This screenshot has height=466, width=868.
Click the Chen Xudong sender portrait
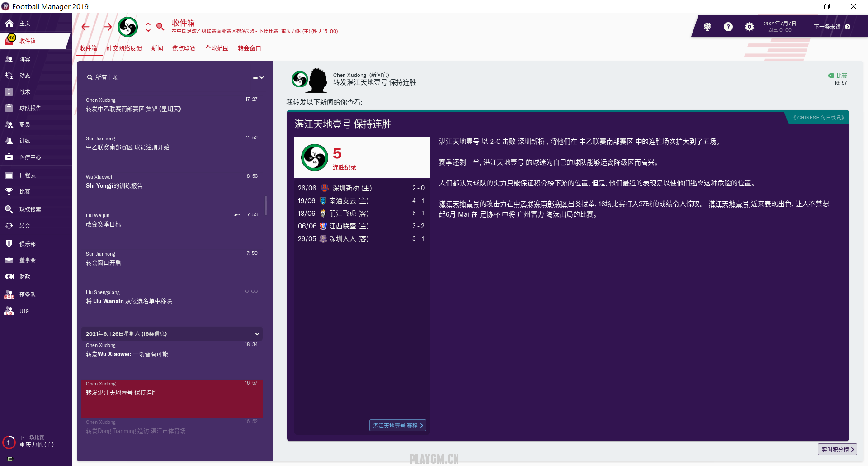click(318, 80)
